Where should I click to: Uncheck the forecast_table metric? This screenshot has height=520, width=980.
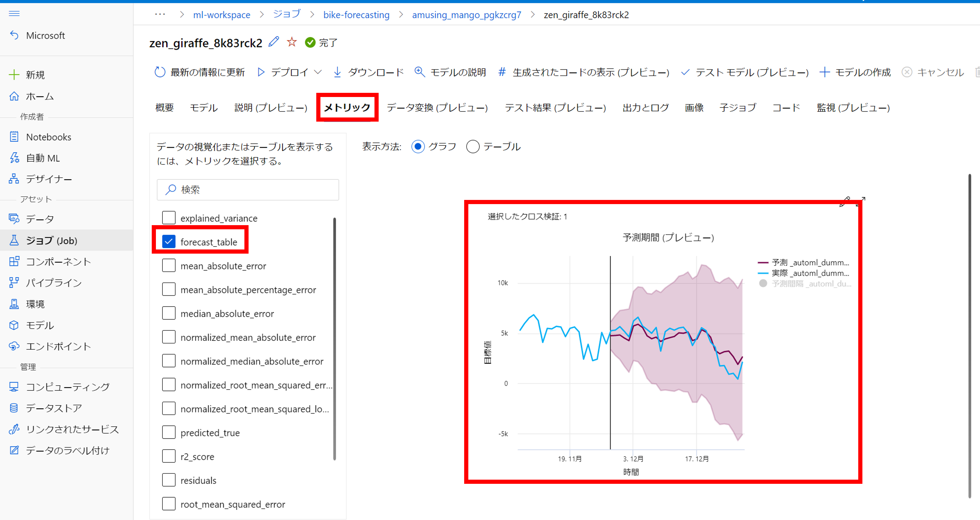click(x=169, y=241)
